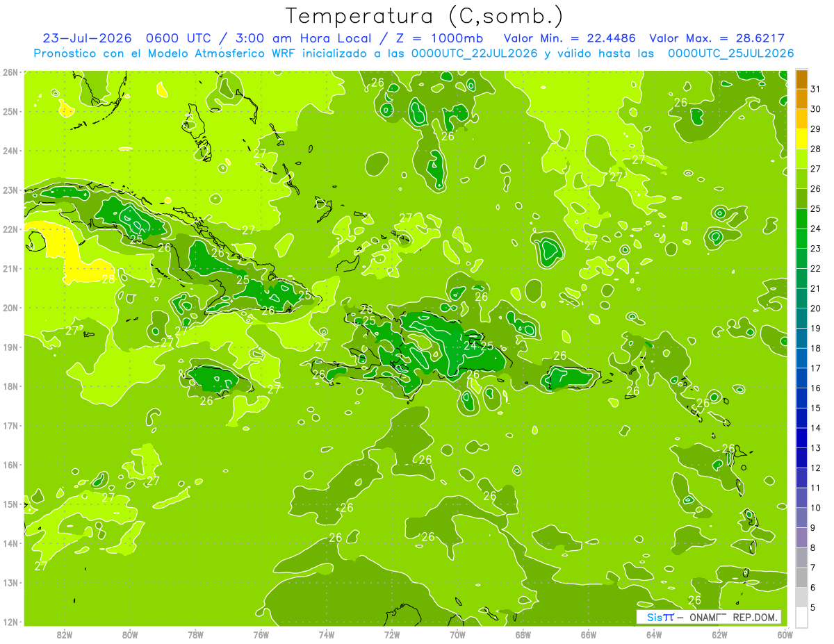Click the "80W" longitude label
The width and height of the screenshot is (834, 644).
point(130,634)
